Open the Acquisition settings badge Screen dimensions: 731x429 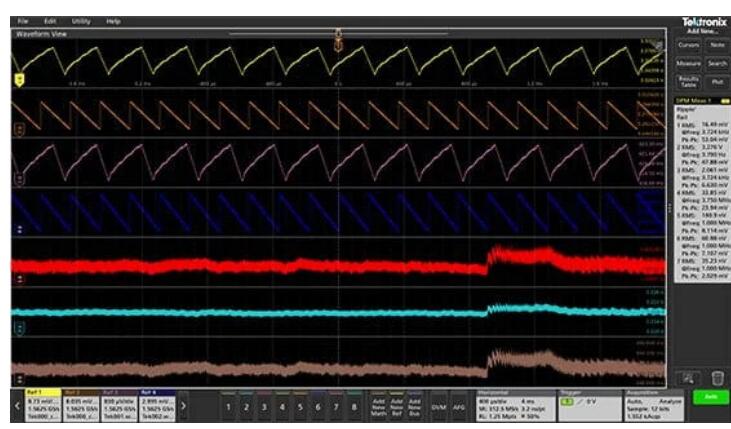click(654, 405)
